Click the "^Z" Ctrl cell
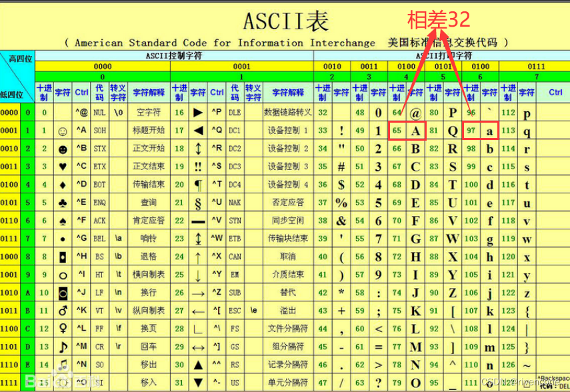The image size is (570, 392). [x=217, y=293]
